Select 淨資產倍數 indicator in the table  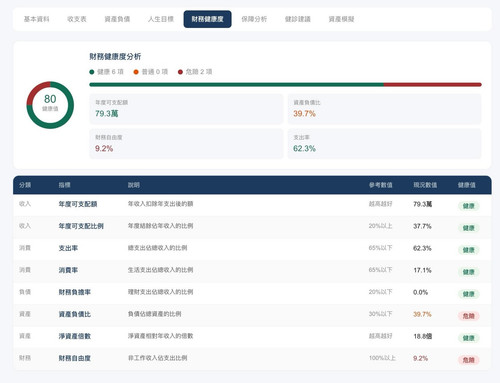pos(75,336)
